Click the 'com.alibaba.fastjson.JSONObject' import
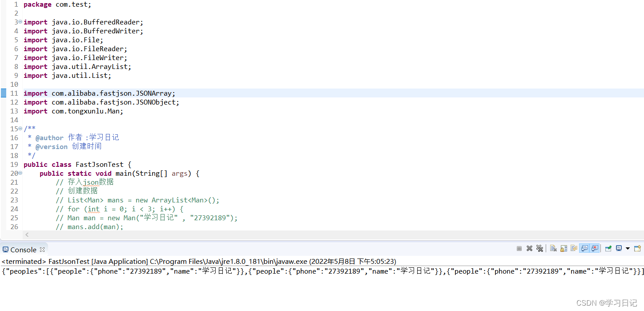 tap(116, 102)
